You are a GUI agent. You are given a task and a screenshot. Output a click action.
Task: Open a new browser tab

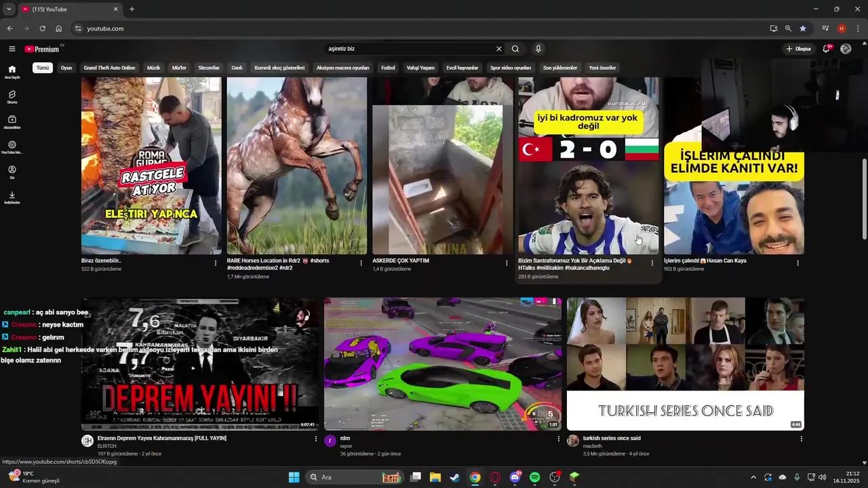click(132, 9)
